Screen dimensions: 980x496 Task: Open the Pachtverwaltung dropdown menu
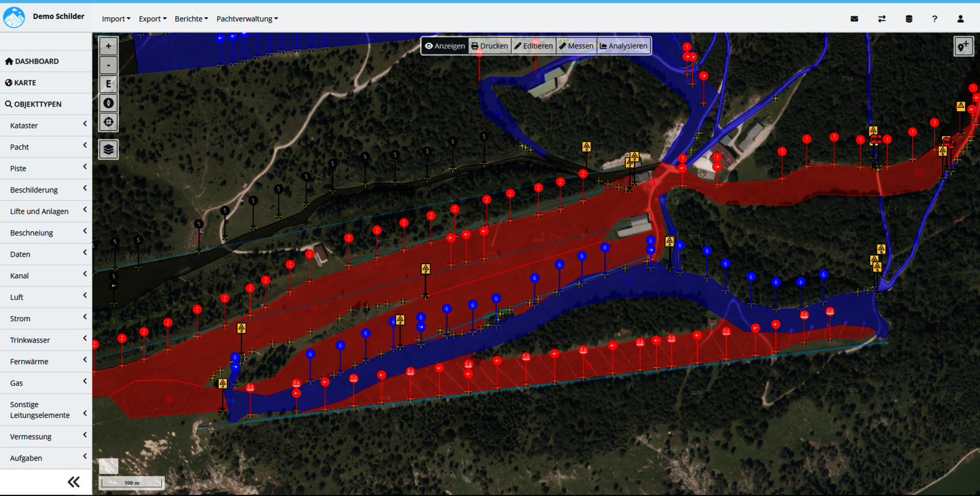(247, 19)
